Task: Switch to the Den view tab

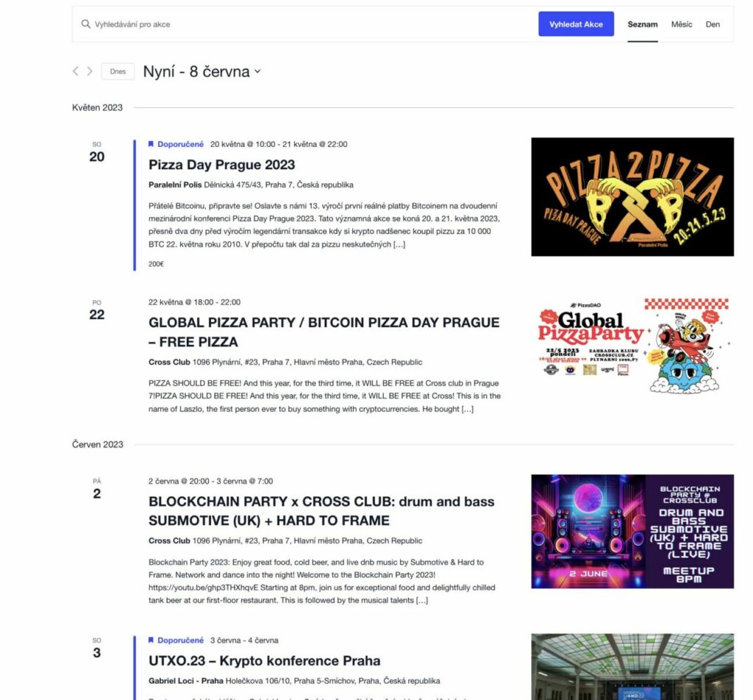Action: [x=713, y=24]
